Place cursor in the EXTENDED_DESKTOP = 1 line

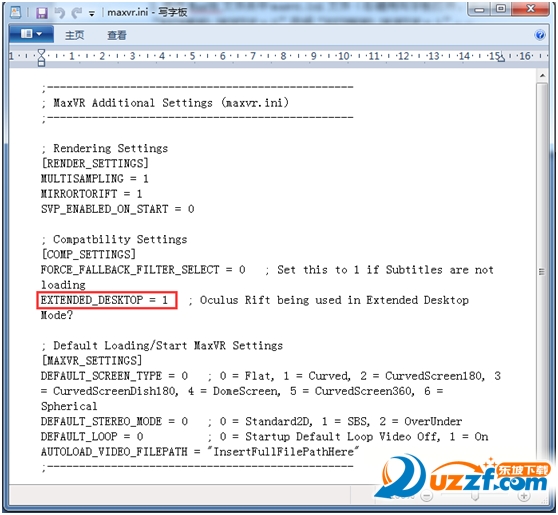coord(104,300)
